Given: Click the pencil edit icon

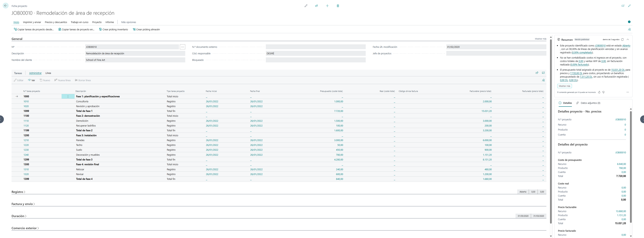Looking at the screenshot, I should 306,6.
